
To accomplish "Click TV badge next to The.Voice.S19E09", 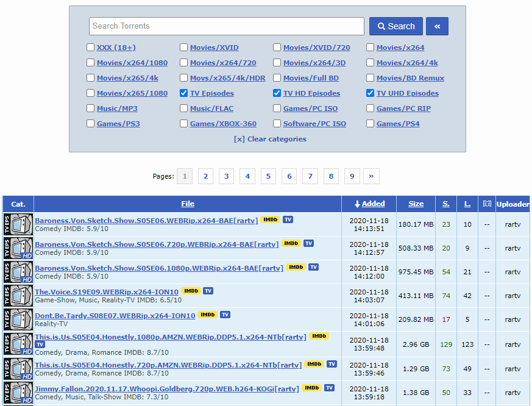I will click(208, 291).
